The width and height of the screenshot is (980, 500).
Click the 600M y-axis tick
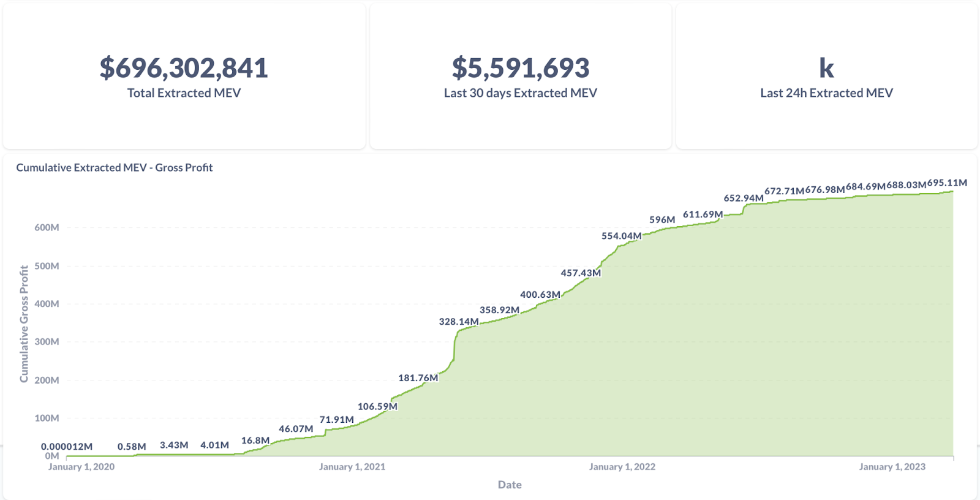point(47,227)
